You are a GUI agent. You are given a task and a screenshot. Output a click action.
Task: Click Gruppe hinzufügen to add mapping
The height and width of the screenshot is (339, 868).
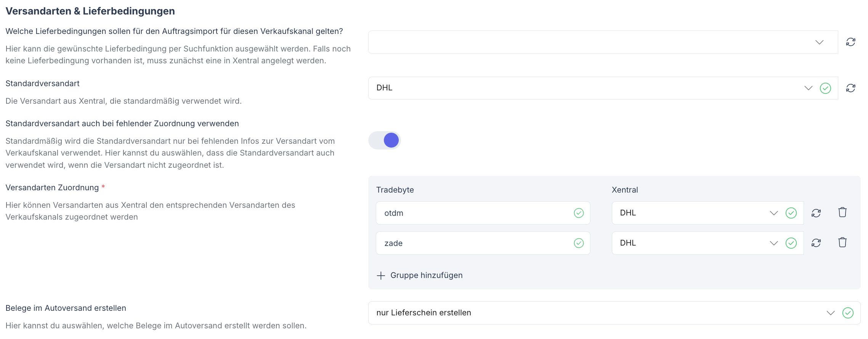pyautogui.click(x=426, y=276)
